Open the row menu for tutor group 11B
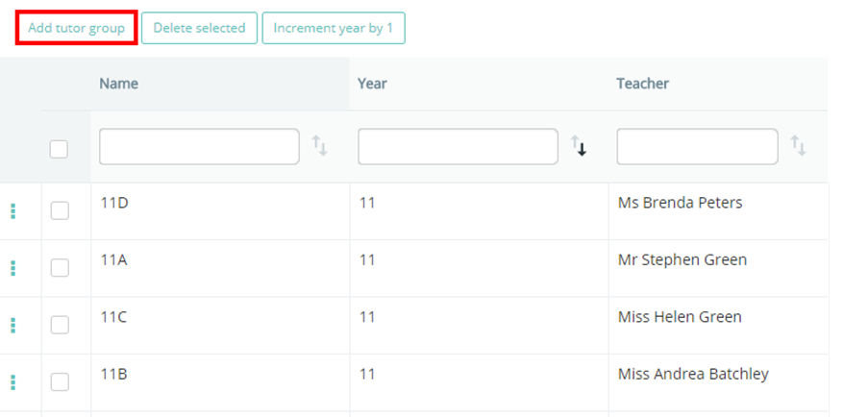Image resolution: width=868 pixels, height=417 pixels. (x=12, y=381)
